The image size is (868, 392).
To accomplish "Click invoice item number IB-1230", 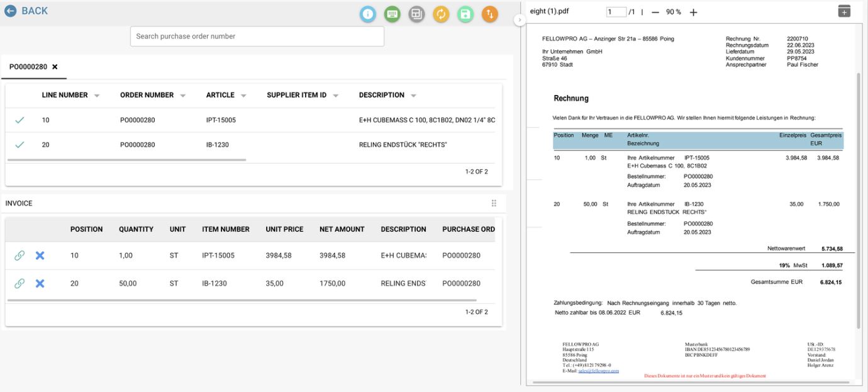I will pos(214,284).
